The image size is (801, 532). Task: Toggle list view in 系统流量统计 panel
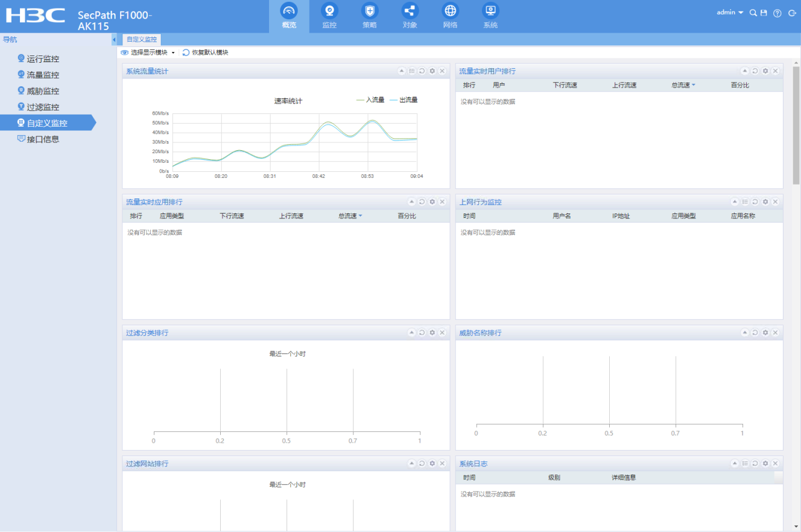tap(411, 71)
